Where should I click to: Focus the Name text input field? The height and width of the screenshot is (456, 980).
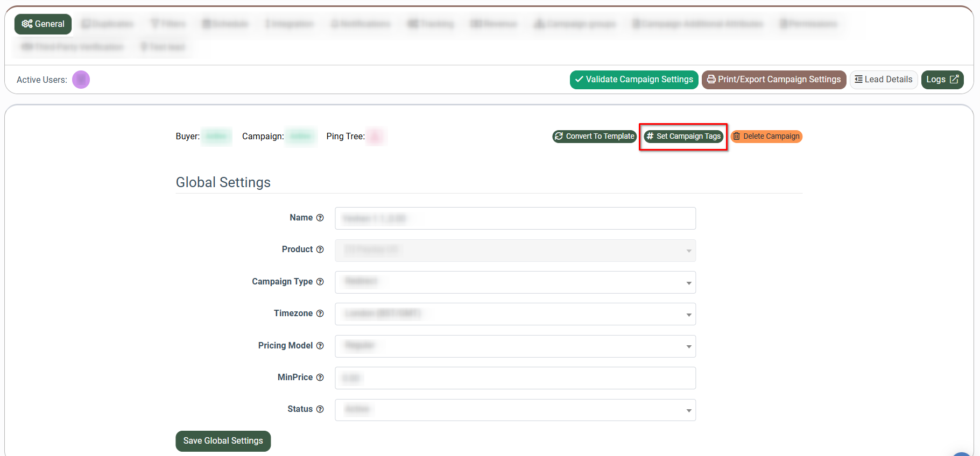(x=515, y=218)
